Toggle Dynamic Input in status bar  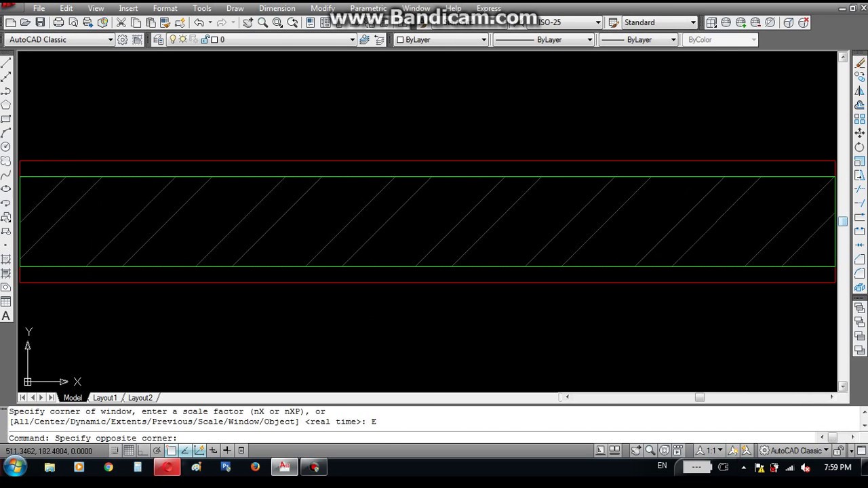[213, 451]
